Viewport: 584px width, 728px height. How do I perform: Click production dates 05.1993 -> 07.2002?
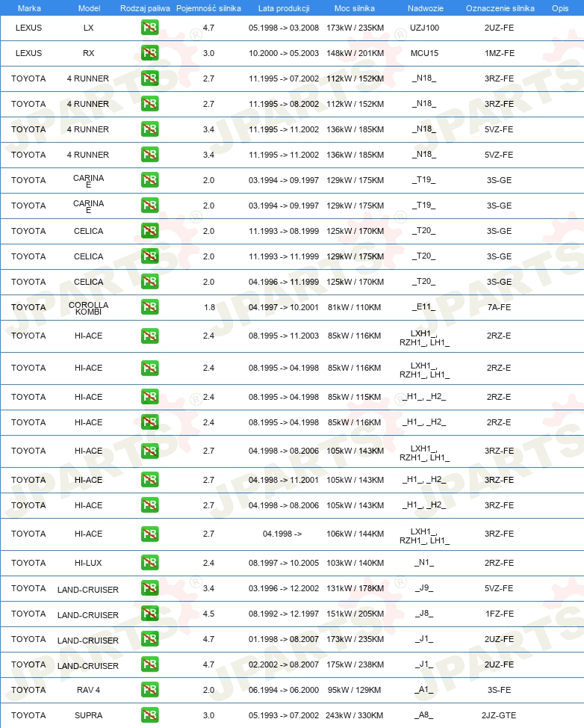click(284, 715)
